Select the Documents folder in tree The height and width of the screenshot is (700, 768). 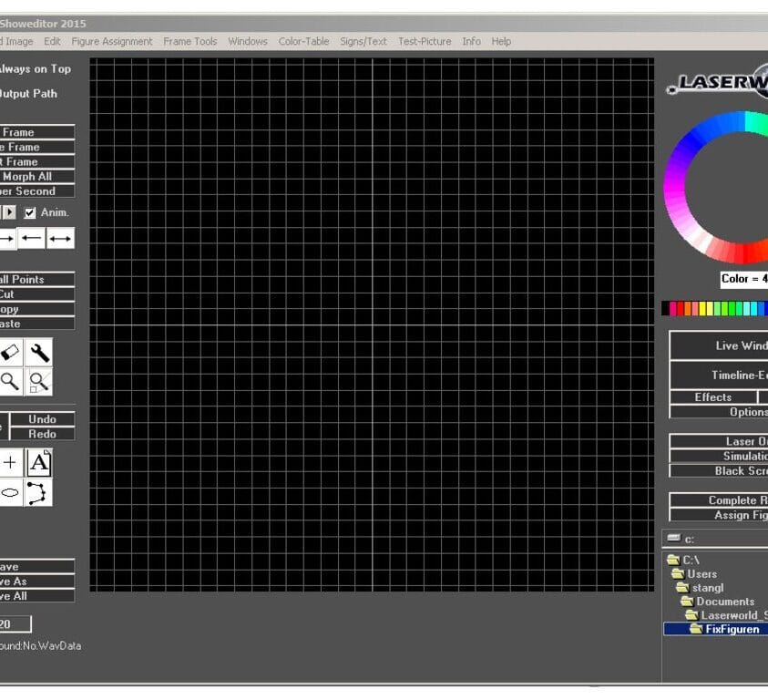click(724, 602)
